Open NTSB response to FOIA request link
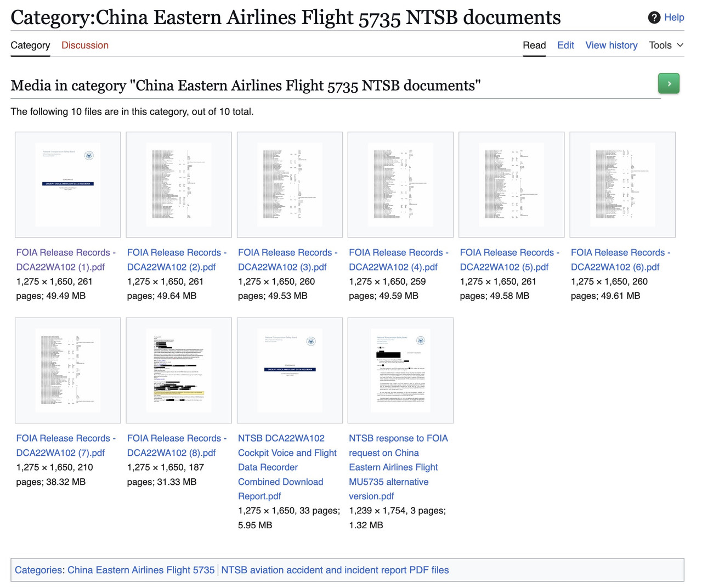The width and height of the screenshot is (702, 588). pos(398,467)
